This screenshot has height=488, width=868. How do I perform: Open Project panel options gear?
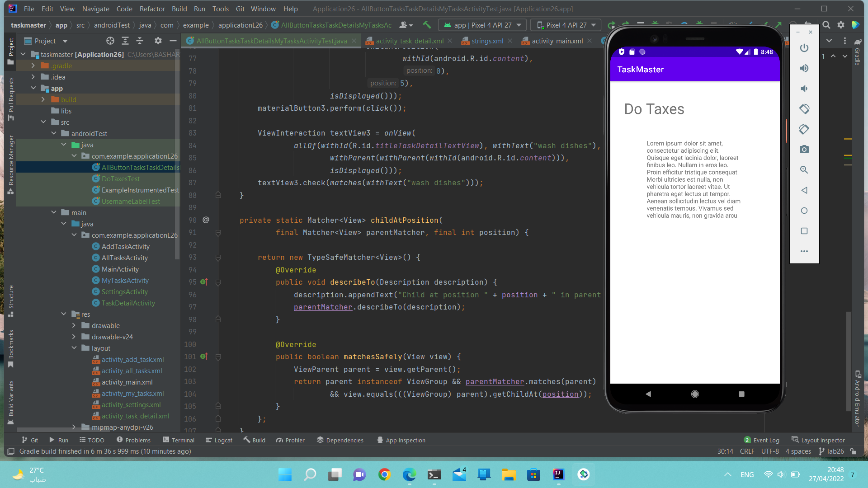point(158,41)
